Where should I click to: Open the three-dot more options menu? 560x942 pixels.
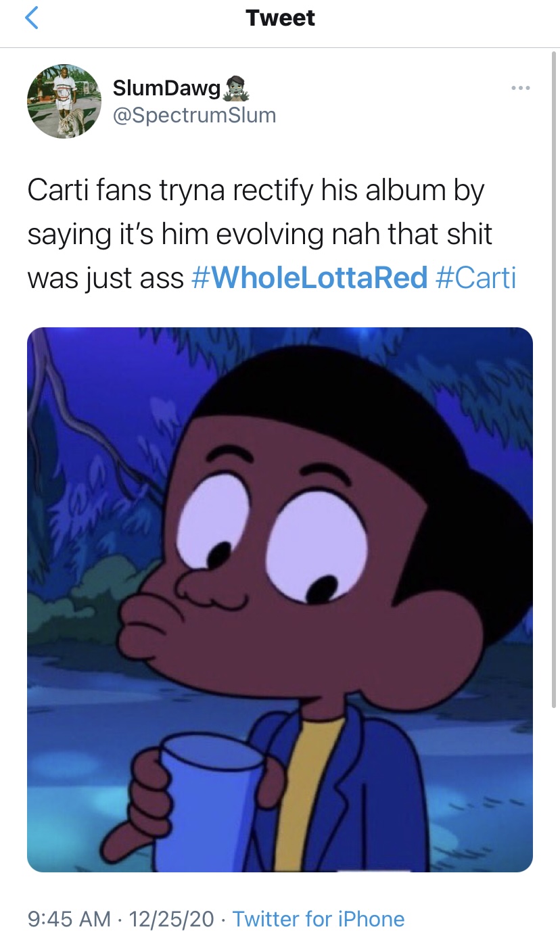[x=521, y=88]
